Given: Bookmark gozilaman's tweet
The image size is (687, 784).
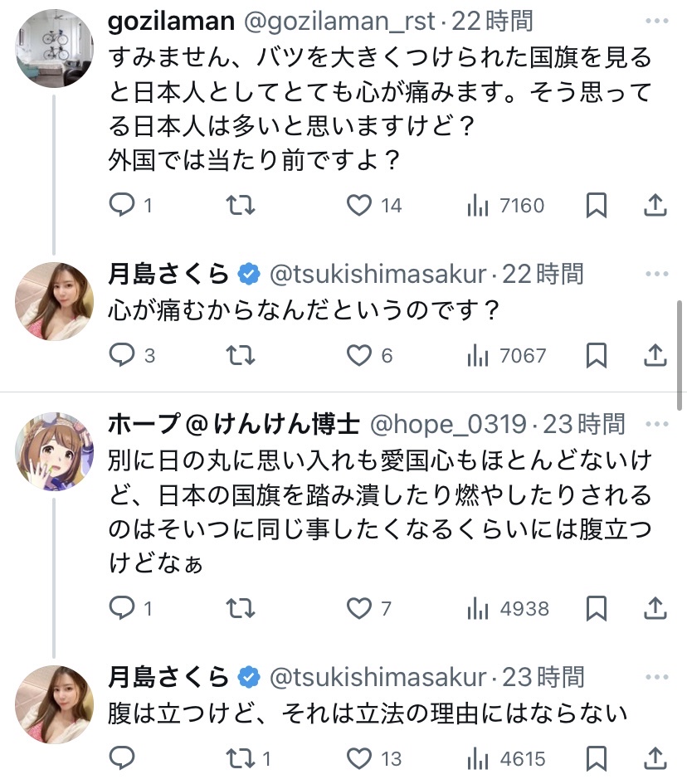Looking at the screenshot, I should pos(596,205).
